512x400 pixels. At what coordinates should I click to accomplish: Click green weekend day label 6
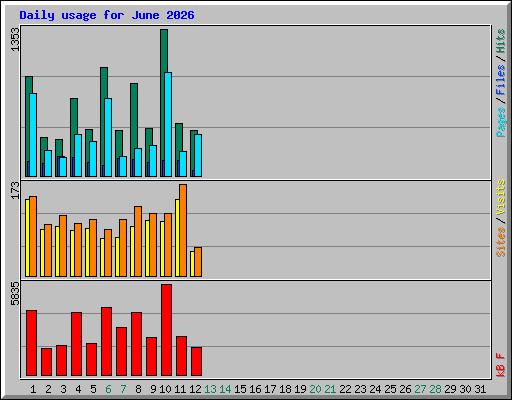pos(108,389)
